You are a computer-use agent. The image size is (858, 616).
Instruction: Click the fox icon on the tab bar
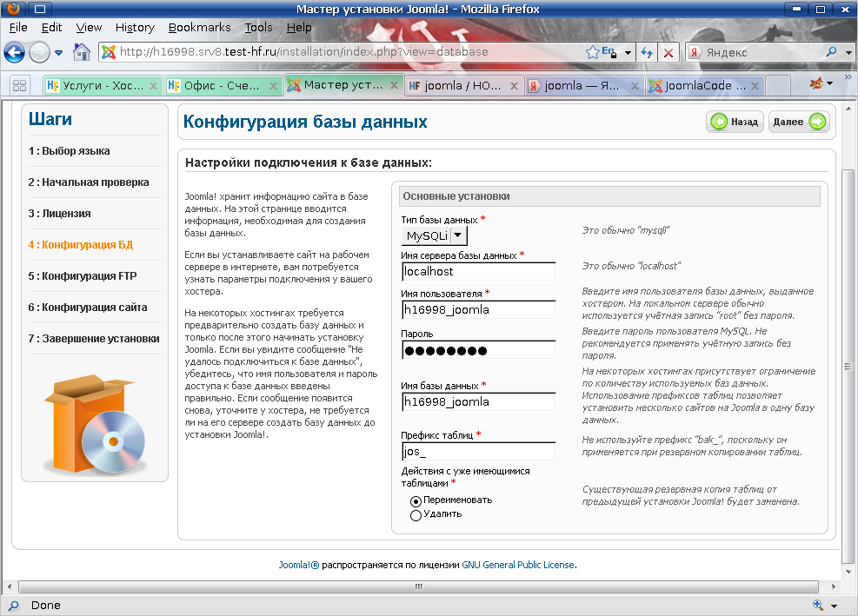(816, 83)
